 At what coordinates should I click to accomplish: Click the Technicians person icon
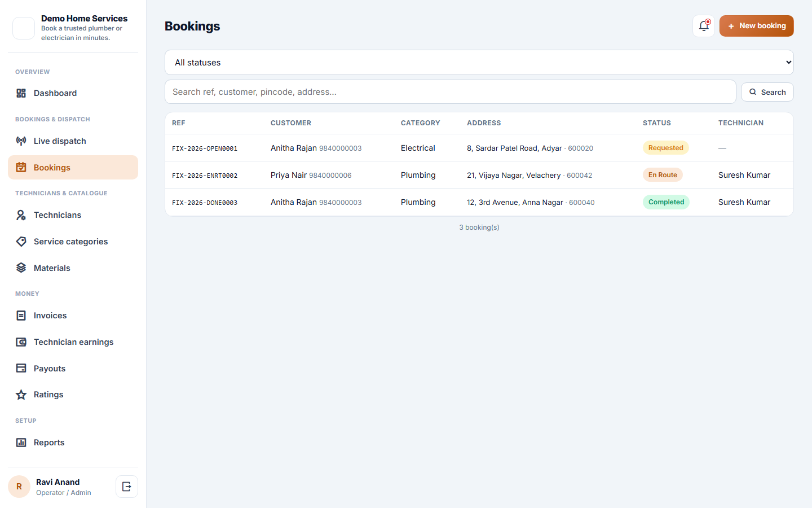point(21,215)
